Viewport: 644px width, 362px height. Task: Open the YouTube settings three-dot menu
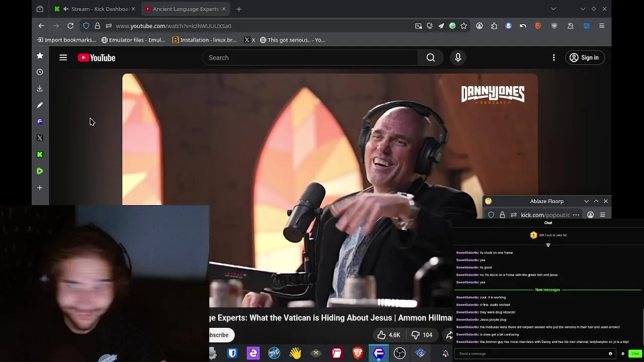point(554,58)
